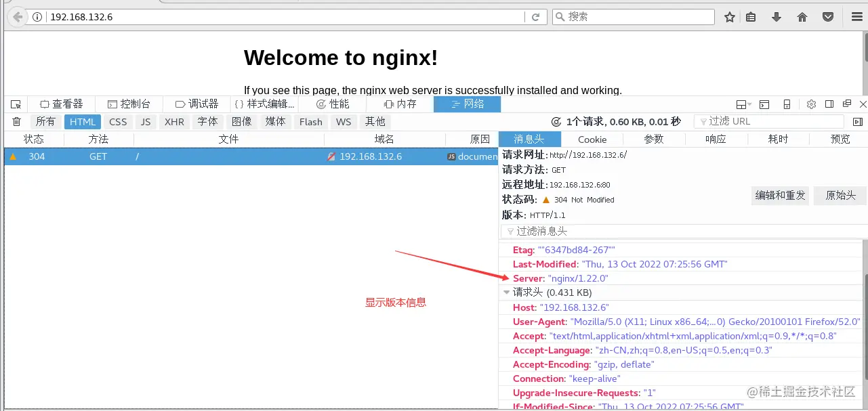
Task: Toggle the XHR request filter
Action: [174, 122]
